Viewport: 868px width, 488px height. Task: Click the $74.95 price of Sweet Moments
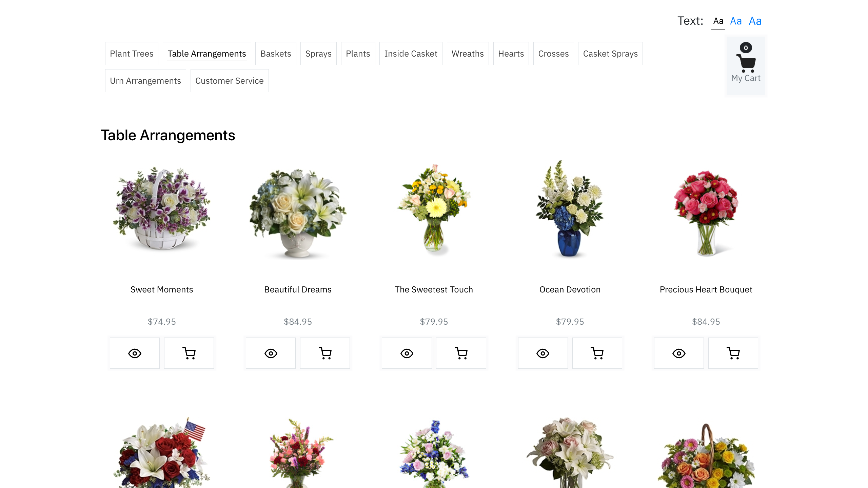pyautogui.click(x=162, y=322)
